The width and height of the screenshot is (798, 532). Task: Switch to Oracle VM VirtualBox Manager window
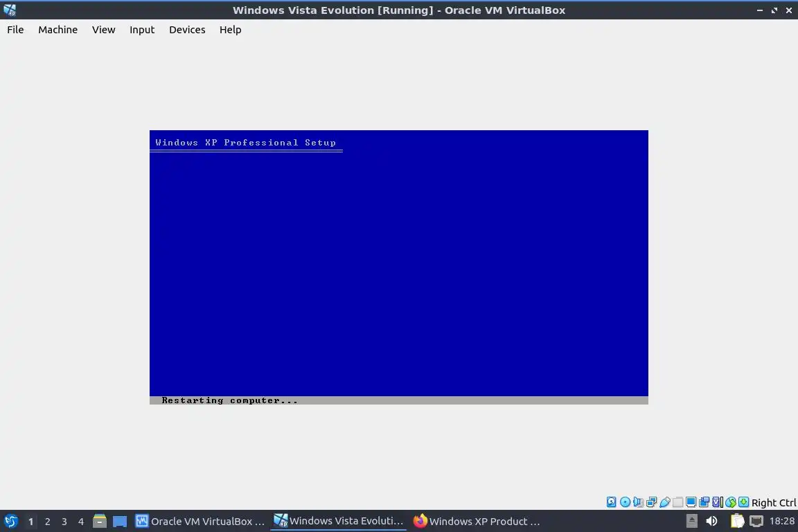coord(200,522)
